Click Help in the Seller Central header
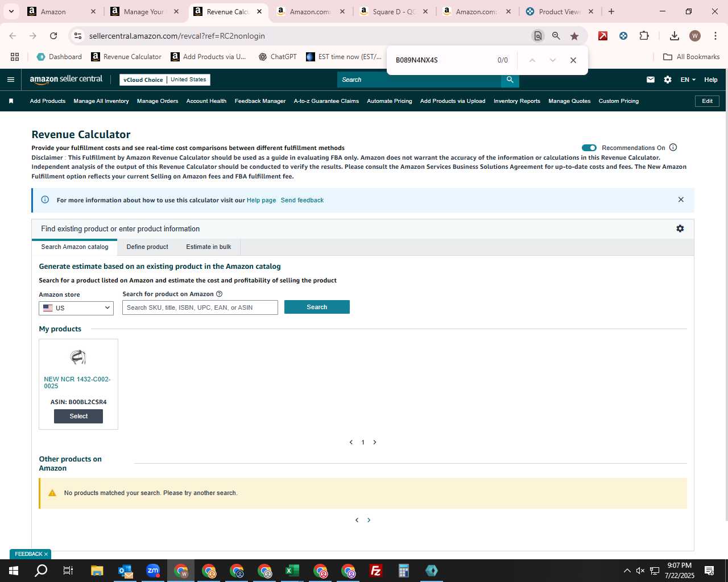The height and width of the screenshot is (582, 728). point(711,80)
